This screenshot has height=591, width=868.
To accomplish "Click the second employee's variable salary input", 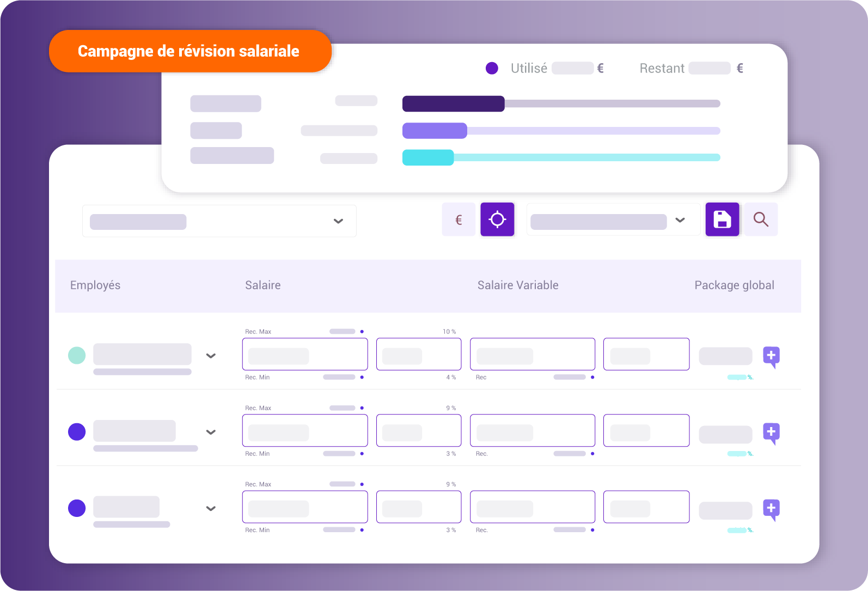I will point(532,430).
